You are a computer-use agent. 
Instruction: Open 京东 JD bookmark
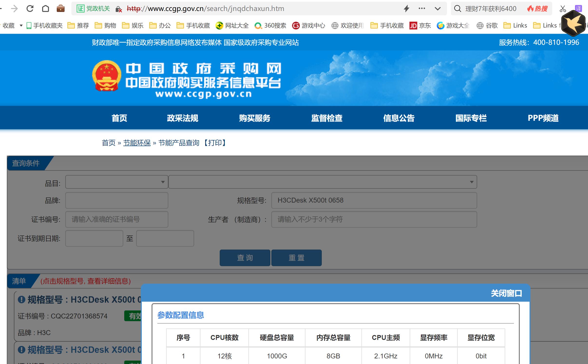[x=420, y=25]
